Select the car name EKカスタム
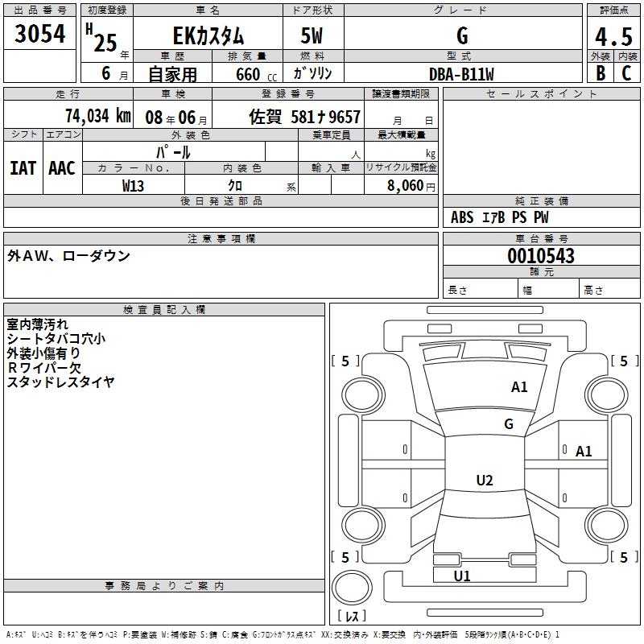 [x=208, y=35]
